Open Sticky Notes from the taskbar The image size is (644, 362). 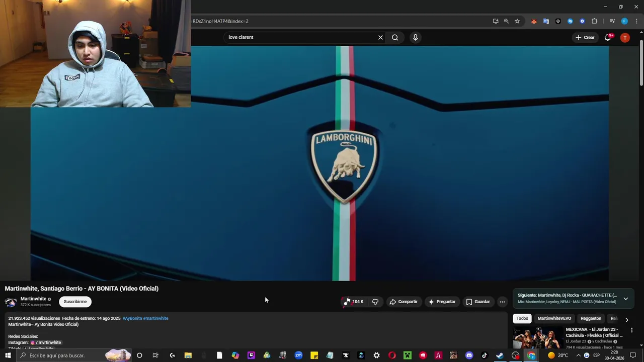(314, 355)
